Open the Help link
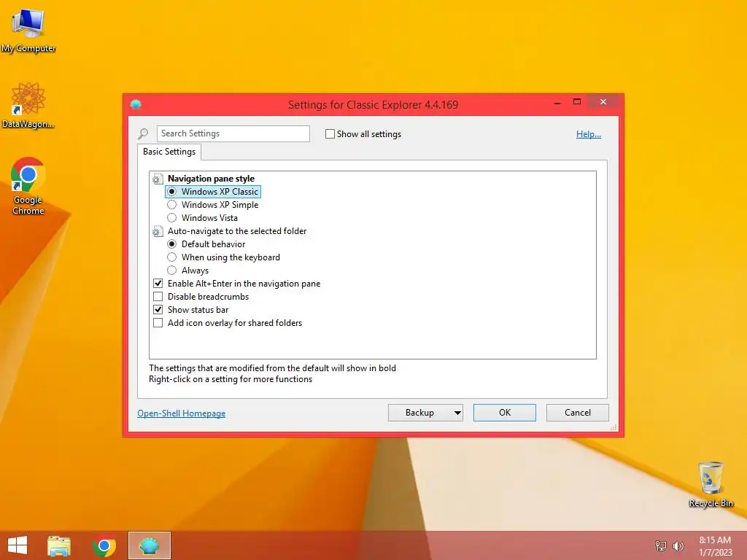 tap(589, 134)
